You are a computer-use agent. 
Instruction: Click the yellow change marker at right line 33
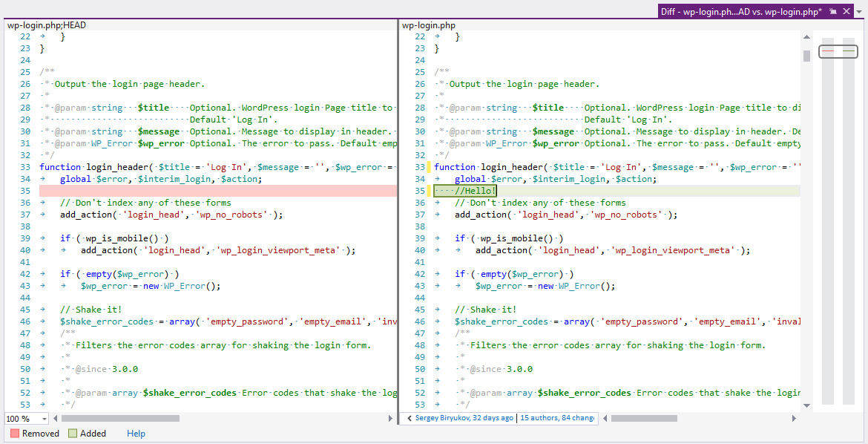(429, 167)
